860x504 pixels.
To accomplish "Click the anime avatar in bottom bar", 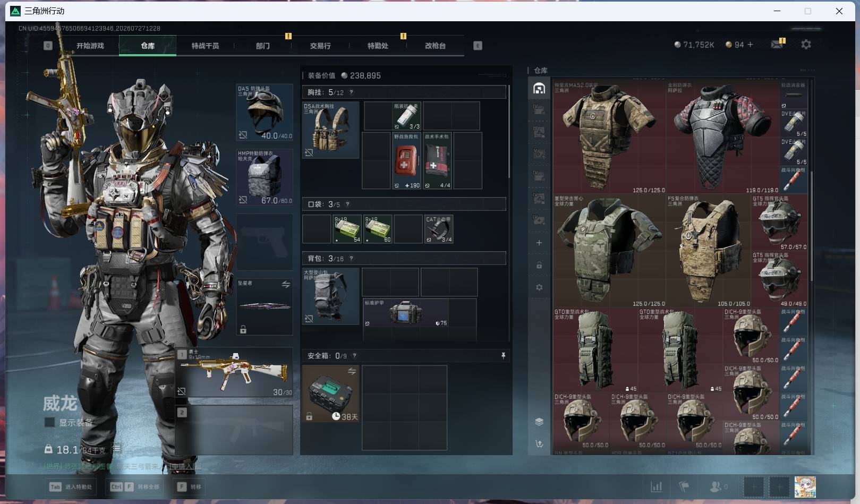I will [805, 487].
